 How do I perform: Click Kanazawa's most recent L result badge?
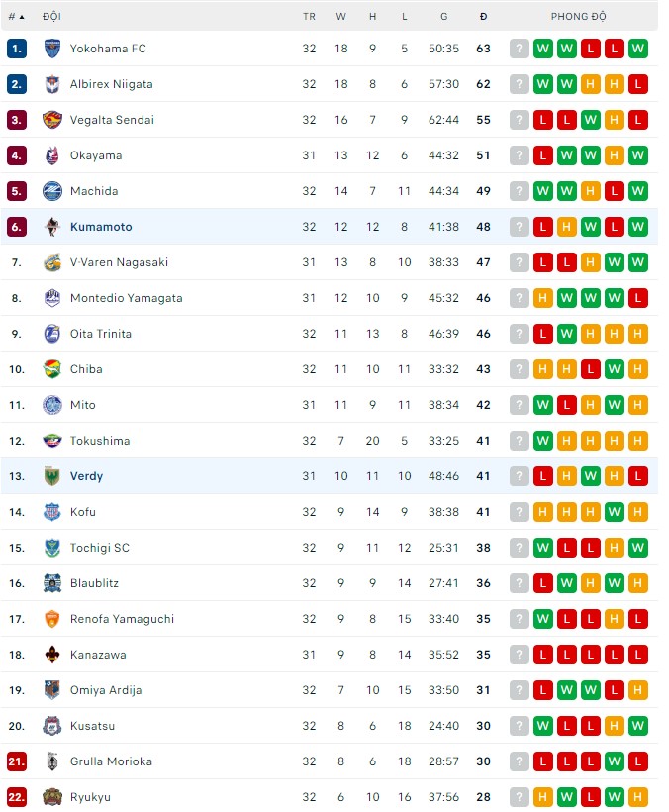[x=542, y=655]
